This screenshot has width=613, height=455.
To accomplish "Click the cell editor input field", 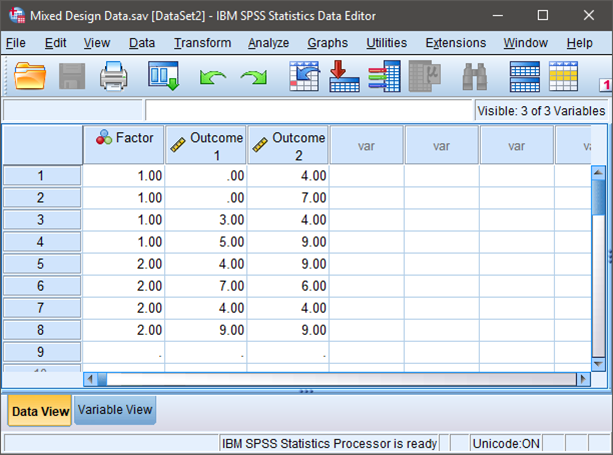I will click(309, 111).
